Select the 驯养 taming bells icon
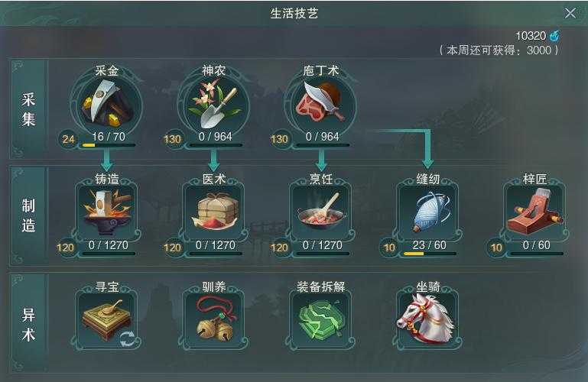588x382 pixels. tap(215, 319)
